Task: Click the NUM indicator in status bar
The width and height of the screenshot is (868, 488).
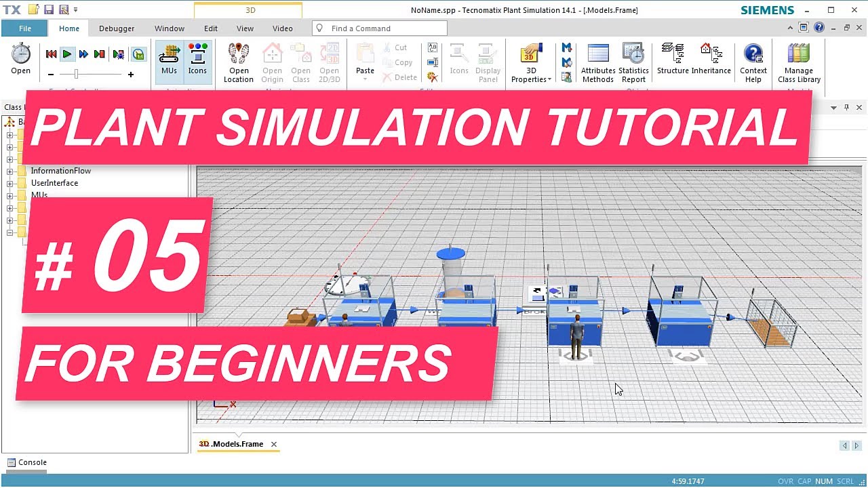Action: [824, 481]
